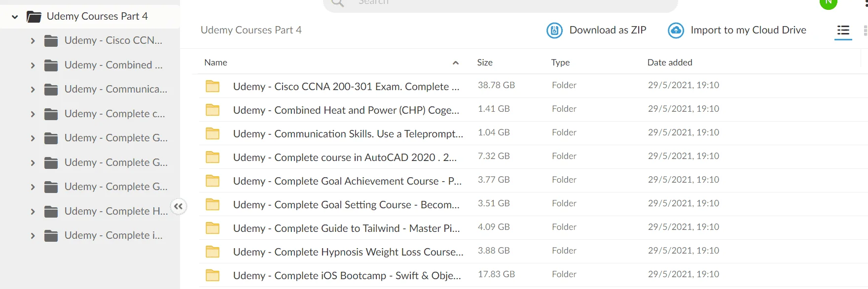Open Udemy - Complete course in AutoCAD 2020 folder
Screen dimensions: 868x289
tap(345, 158)
